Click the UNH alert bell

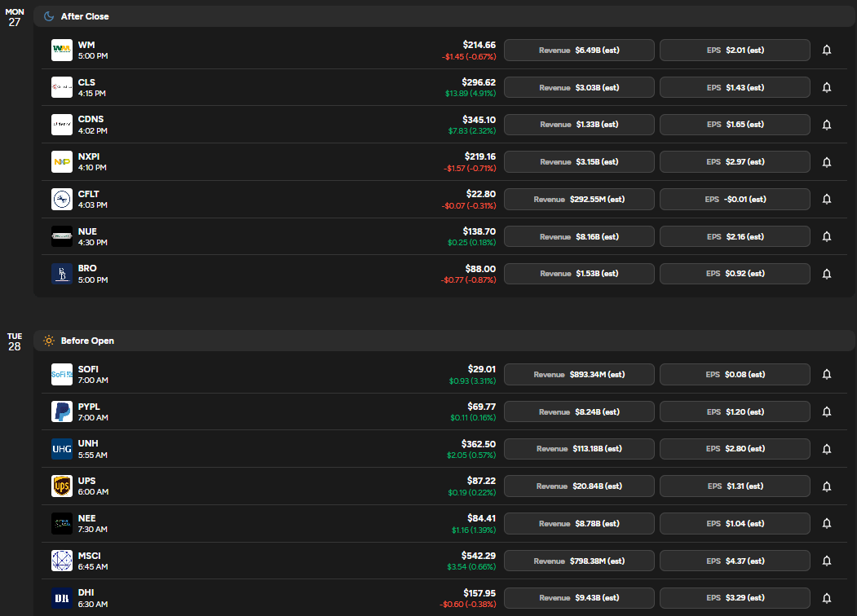click(826, 449)
